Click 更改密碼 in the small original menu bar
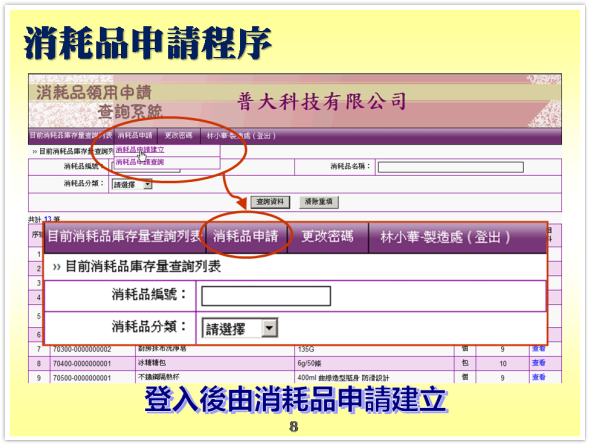 pyautogui.click(x=178, y=135)
